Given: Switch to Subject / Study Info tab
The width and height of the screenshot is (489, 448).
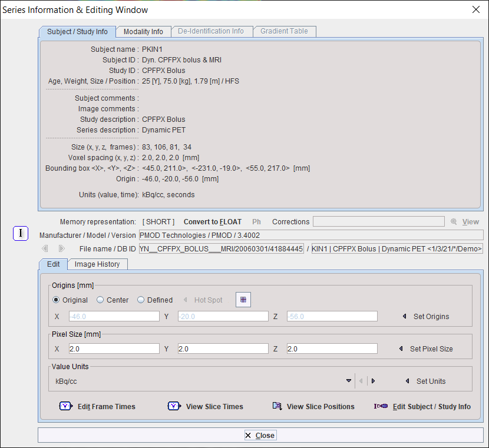Looking at the screenshot, I should coord(77,32).
